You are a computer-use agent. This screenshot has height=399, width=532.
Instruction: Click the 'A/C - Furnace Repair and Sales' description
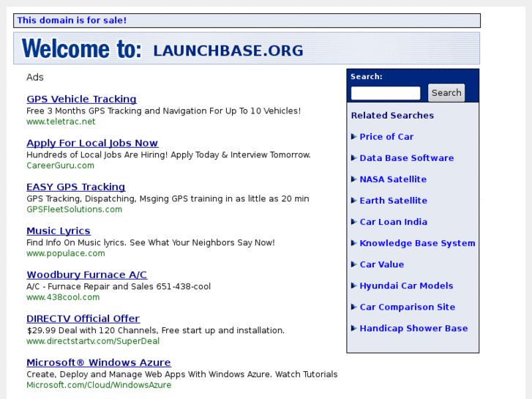click(x=119, y=286)
